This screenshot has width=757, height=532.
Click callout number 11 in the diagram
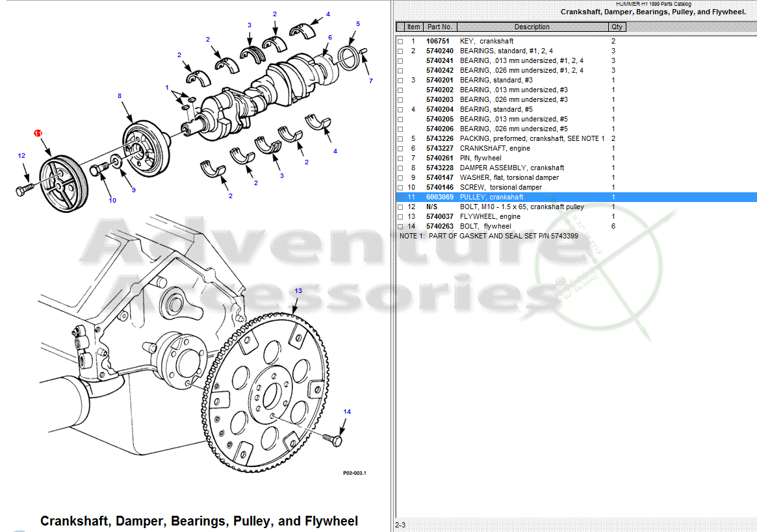[x=38, y=133]
